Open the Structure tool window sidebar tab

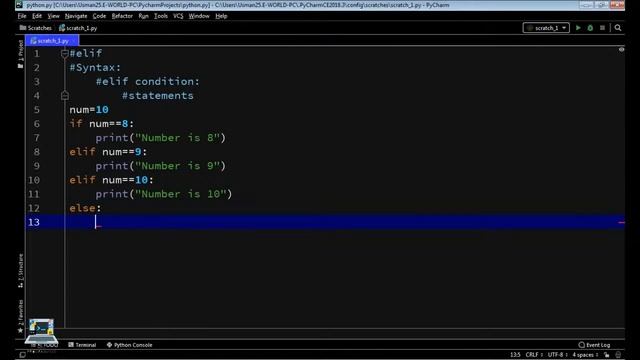(20, 271)
